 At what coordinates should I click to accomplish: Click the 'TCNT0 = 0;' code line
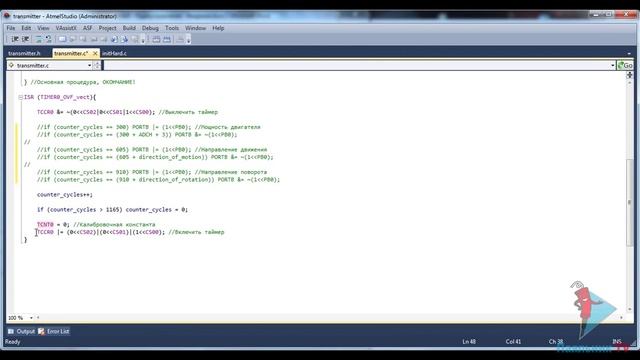click(96, 224)
